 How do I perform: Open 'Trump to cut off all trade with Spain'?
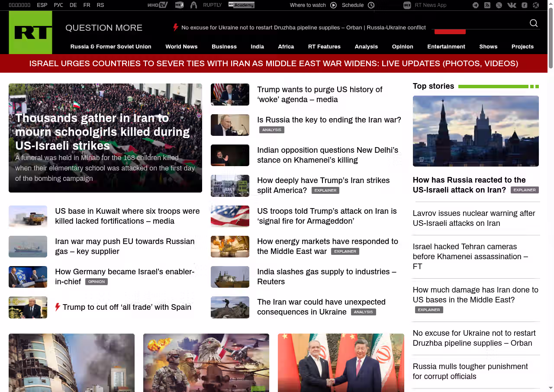tap(127, 307)
